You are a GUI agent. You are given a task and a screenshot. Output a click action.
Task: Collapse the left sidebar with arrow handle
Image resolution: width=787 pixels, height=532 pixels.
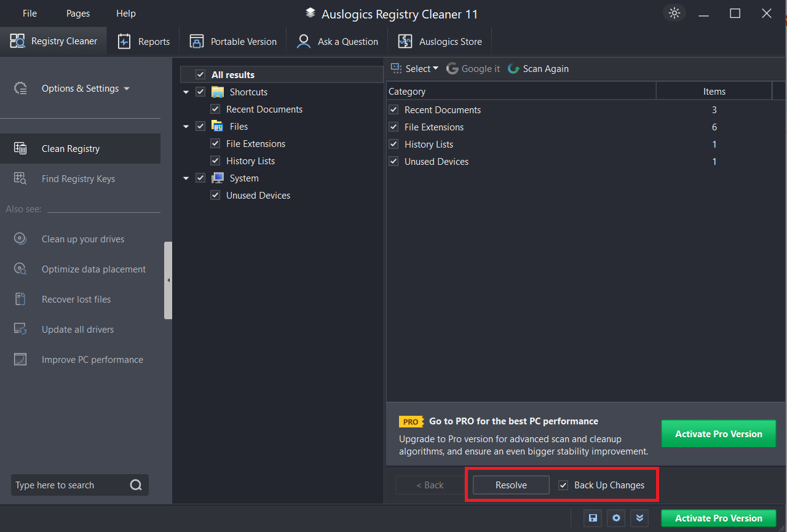168,280
